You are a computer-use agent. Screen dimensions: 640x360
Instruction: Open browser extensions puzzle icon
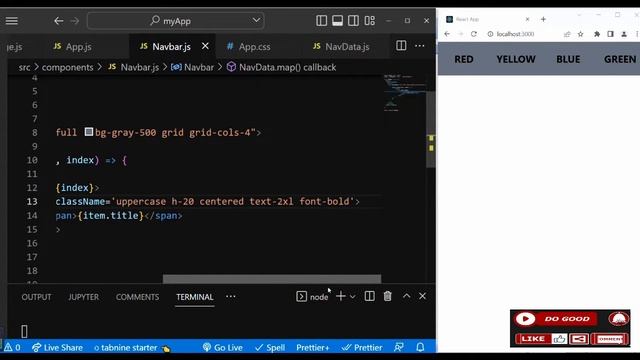coord(597,34)
